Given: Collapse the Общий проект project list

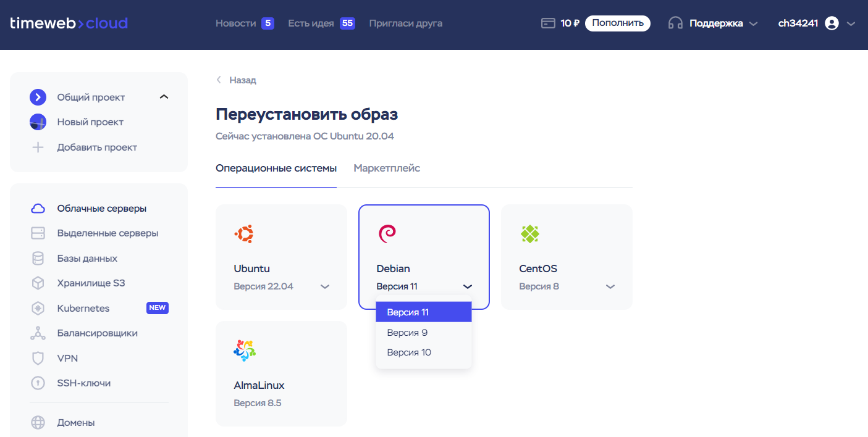Looking at the screenshot, I should (x=164, y=97).
